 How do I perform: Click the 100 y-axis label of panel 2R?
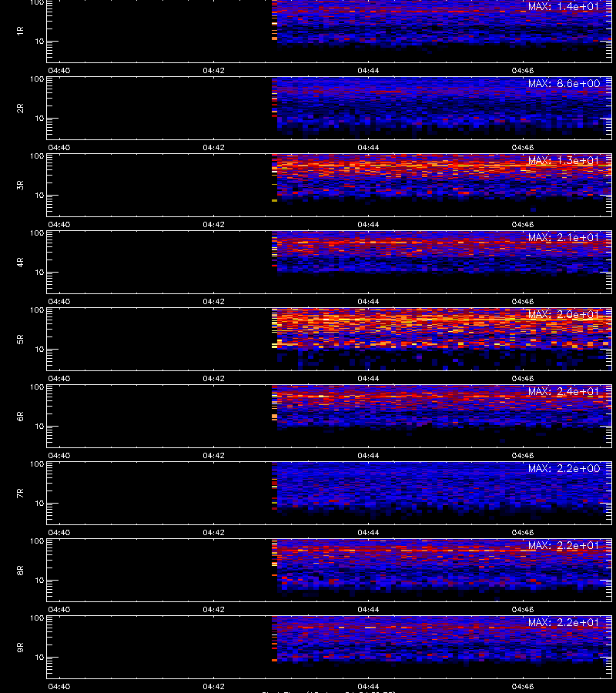point(37,79)
